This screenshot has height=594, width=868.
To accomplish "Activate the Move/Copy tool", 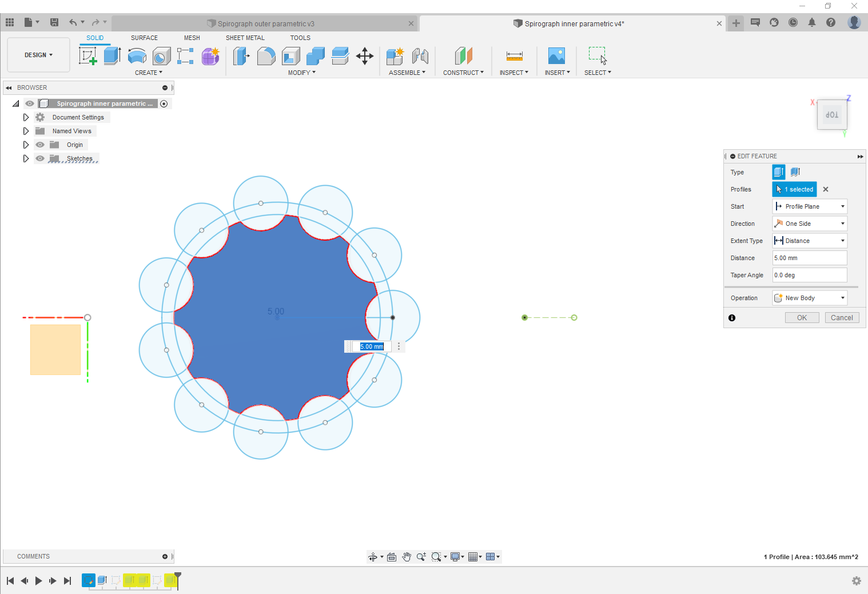I will click(x=365, y=56).
